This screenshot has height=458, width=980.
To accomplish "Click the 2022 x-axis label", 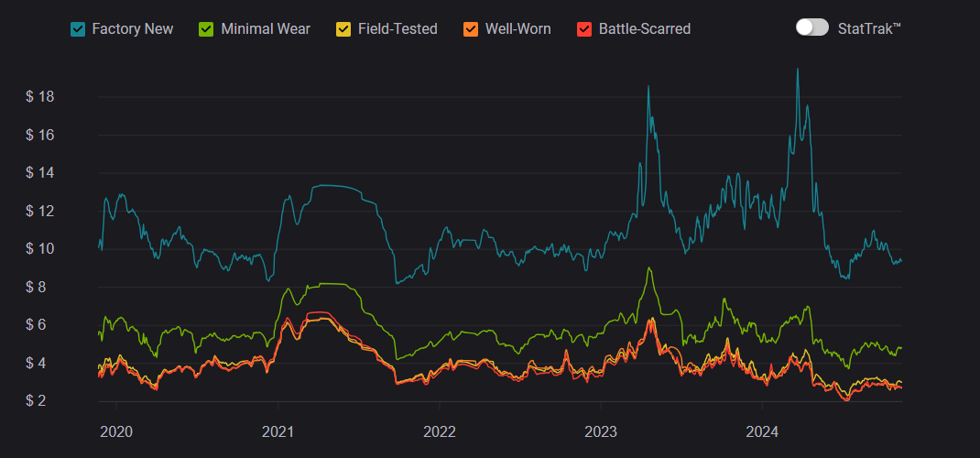I will tap(440, 431).
